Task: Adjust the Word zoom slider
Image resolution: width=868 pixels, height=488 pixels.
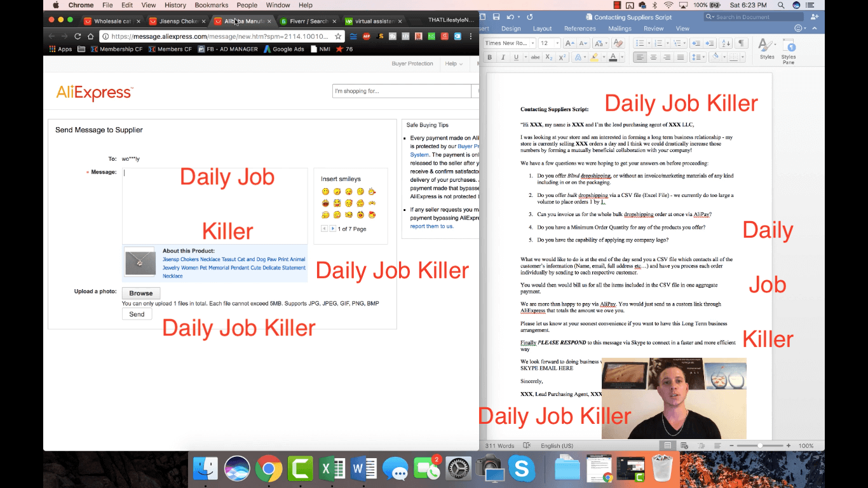Action: (761, 445)
